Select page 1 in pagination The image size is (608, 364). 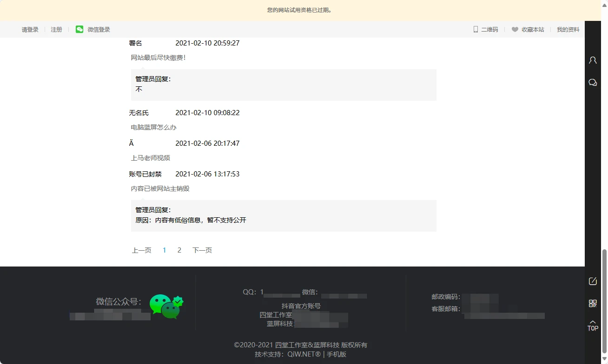pyautogui.click(x=164, y=250)
